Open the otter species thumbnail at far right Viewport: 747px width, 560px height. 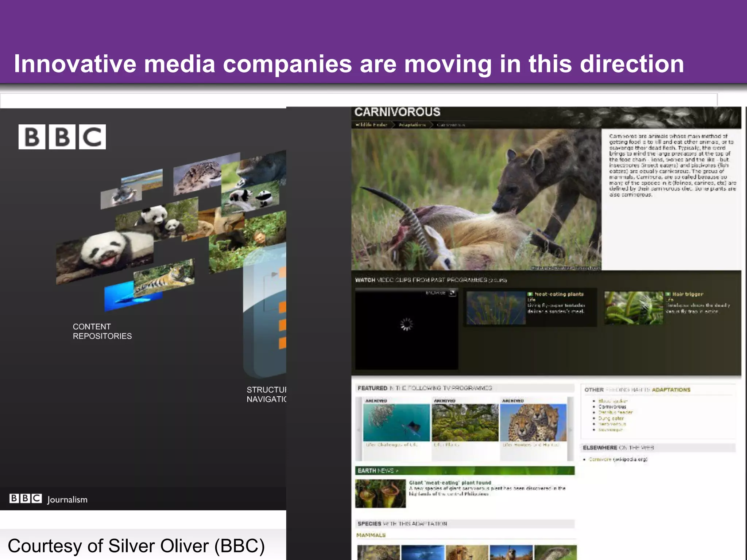coord(555,552)
